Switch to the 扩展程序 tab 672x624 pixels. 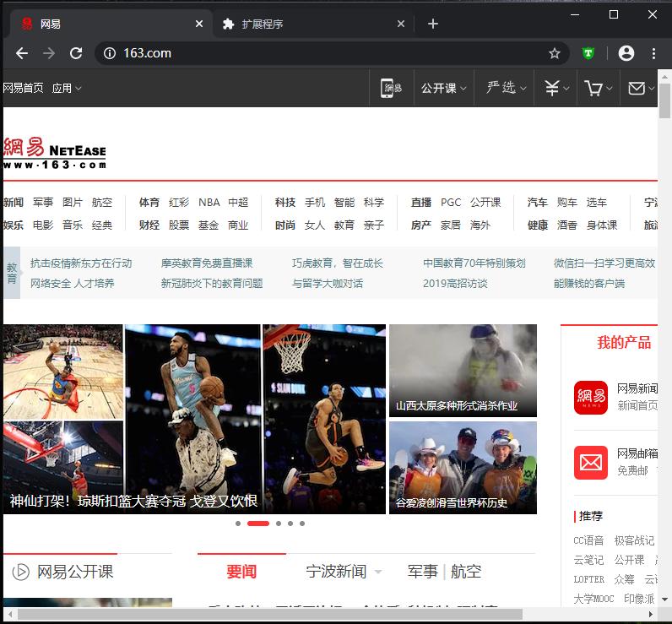(x=313, y=24)
